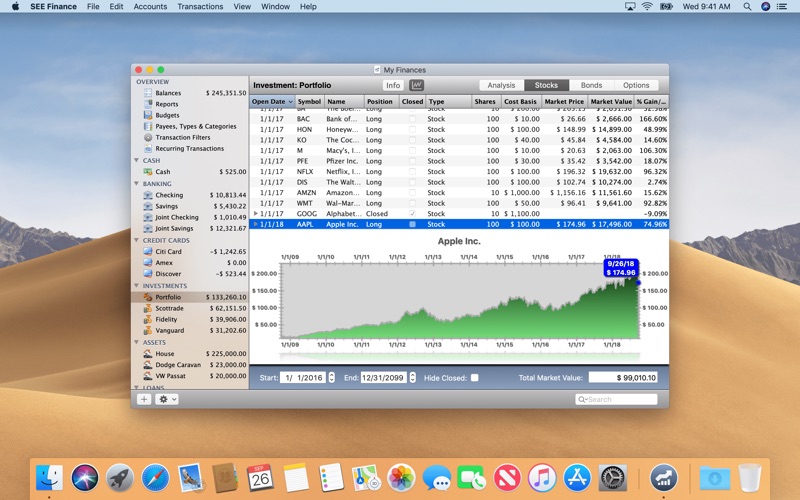Image resolution: width=800 pixels, height=500 pixels.
Task: Open SEE Finance stocks app icon in Dock
Action: (x=663, y=478)
